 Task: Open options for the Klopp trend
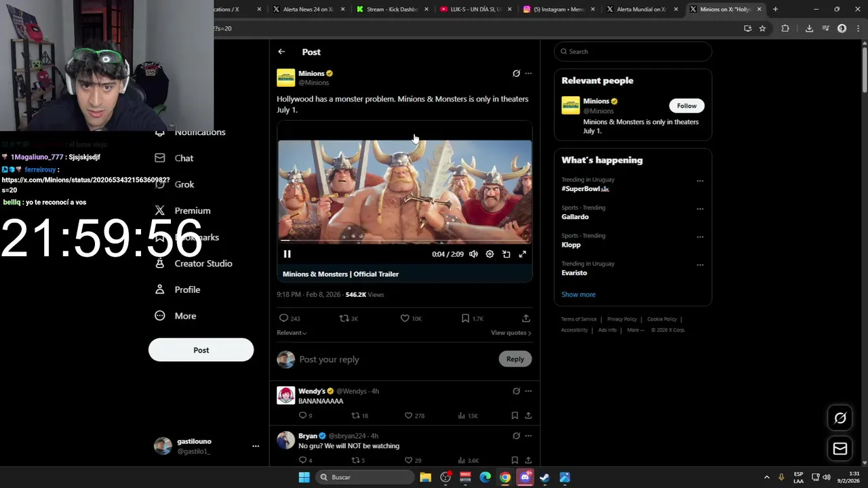click(700, 237)
